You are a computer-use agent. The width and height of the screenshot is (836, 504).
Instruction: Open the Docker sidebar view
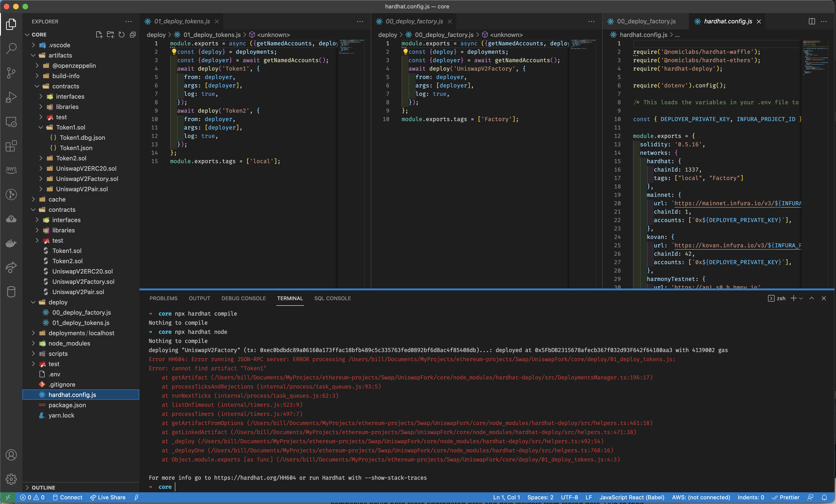pyautogui.click(x=11, y=243)
